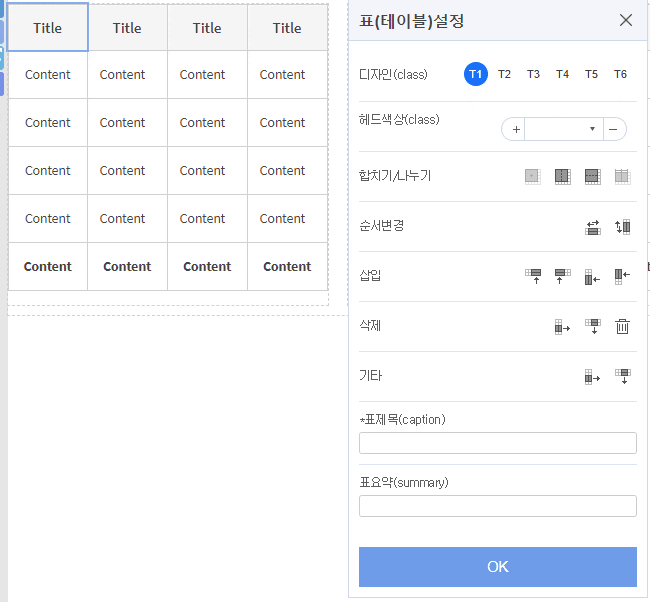
Task: Click the trash icon in the 삭제 row
Action: click(x=622, y=326)
